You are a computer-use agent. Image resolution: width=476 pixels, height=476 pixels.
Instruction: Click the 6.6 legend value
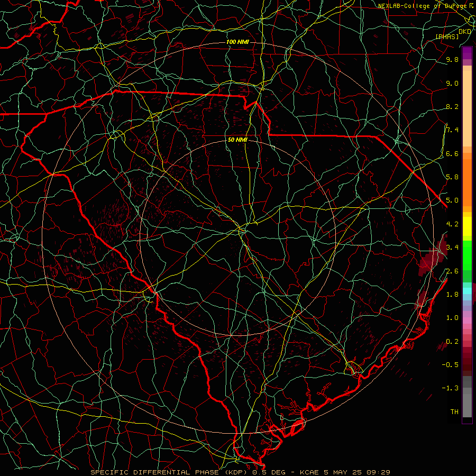click(452, 153)
